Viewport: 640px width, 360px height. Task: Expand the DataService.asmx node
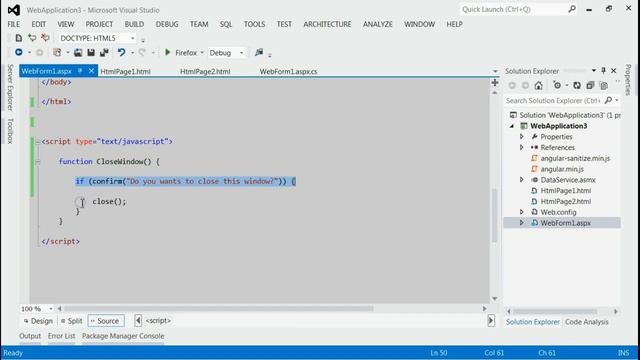[522, 180]
